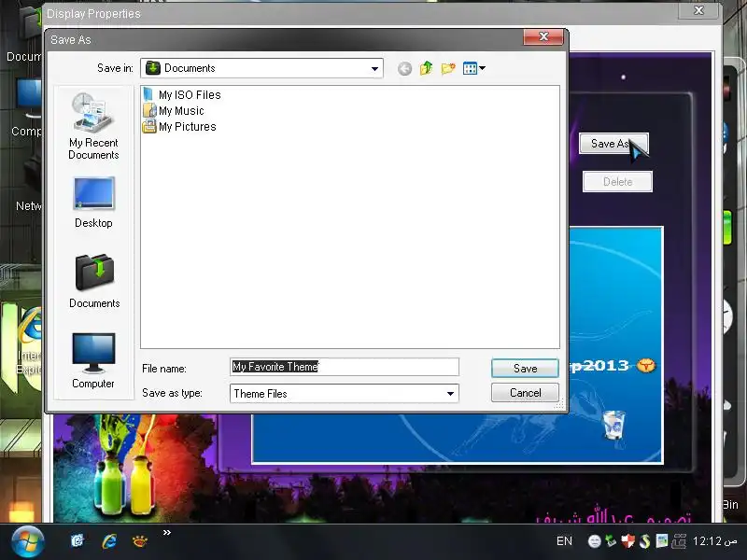Select the My Pictures folder
Image resolution: width=747 pixels, height=560 pixels.
179,127
